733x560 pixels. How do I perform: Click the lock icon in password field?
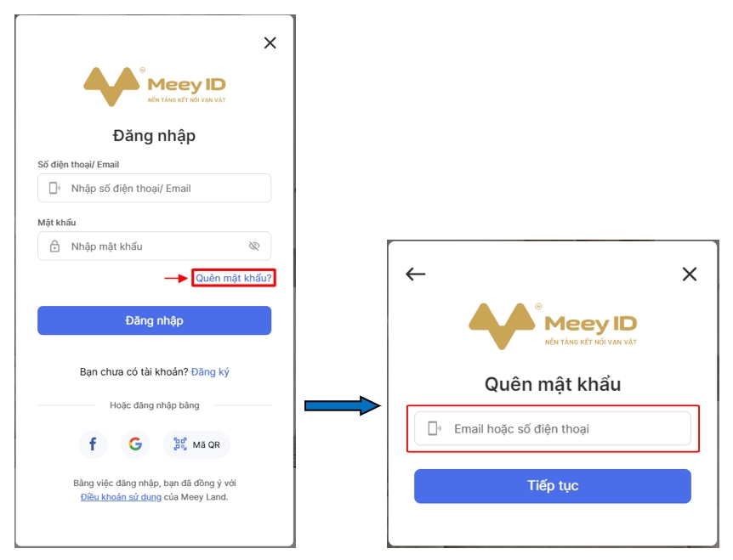pos(54,246)
